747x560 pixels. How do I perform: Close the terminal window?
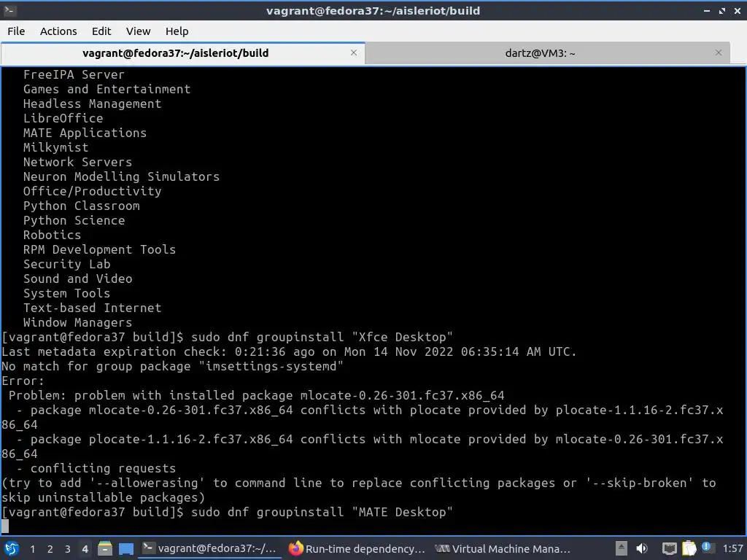pyautogui.click(x=738, y=10)
